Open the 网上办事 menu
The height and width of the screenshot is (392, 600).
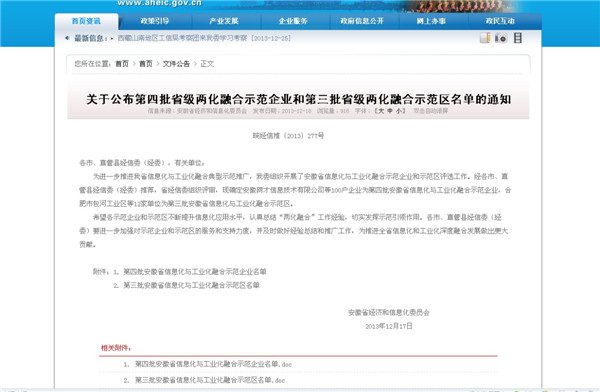[431, 21]
